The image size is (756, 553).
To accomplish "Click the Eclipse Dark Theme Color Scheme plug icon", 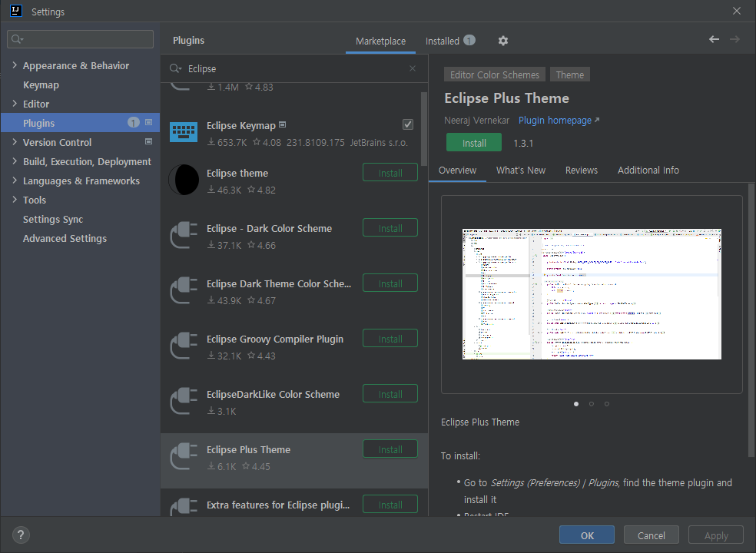I will click(184, 290).
